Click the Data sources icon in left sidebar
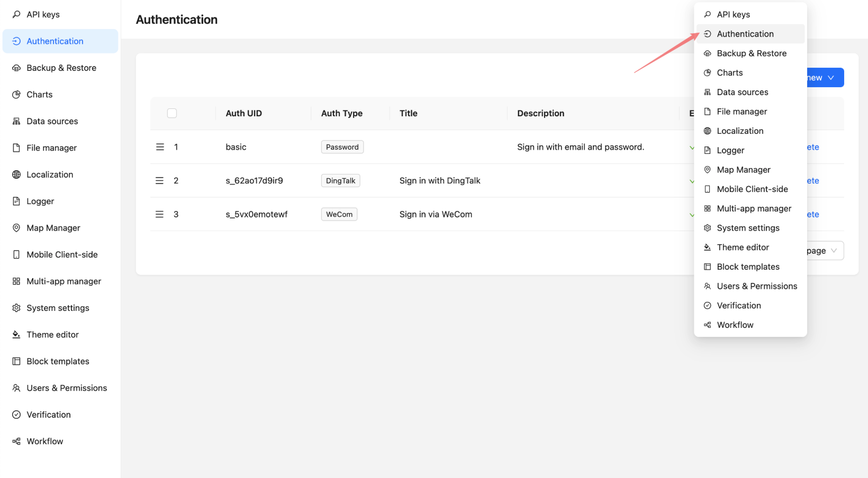Image resolution: width=868 pixels, height=478 pixels. coord(16,121)
